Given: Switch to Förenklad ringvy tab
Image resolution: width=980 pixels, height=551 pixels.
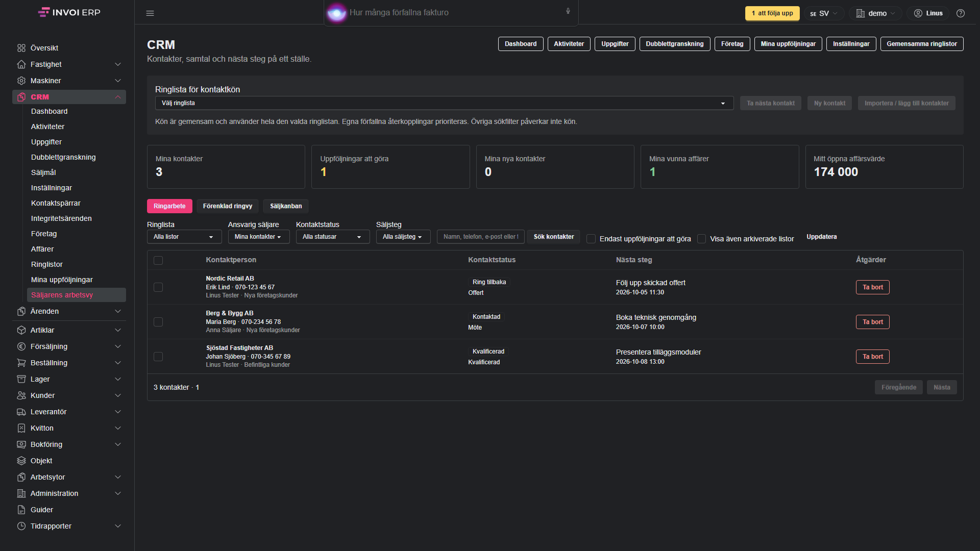Looking at the screenshot, I should [x=228, y=206].
